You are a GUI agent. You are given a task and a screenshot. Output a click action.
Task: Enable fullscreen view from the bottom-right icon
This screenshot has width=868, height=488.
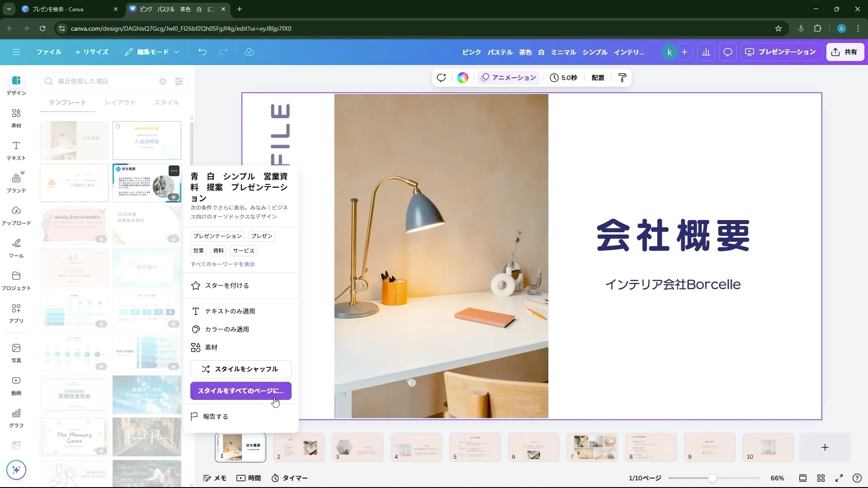click(x=839, y=478)
